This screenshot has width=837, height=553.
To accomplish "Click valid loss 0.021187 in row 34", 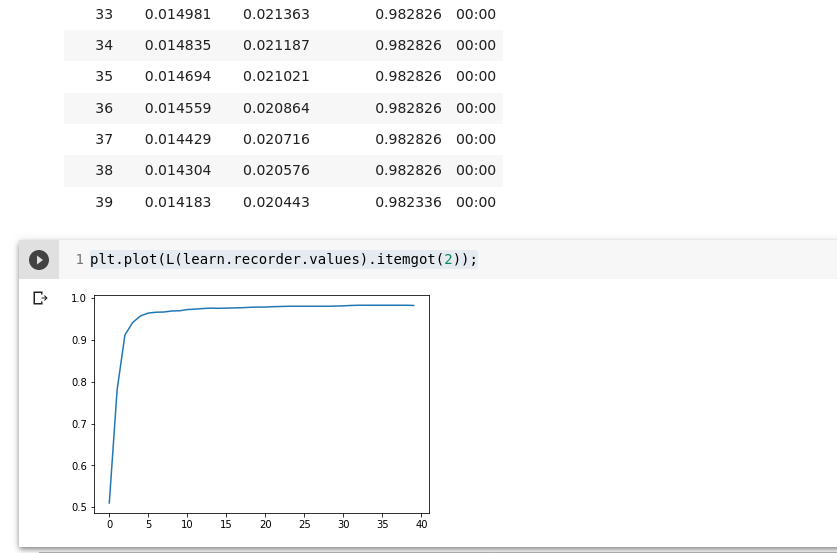I will (276, 46).
